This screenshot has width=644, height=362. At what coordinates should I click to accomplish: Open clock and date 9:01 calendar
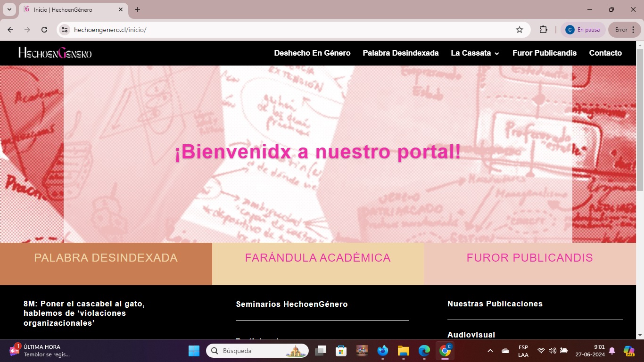point(590,351)
